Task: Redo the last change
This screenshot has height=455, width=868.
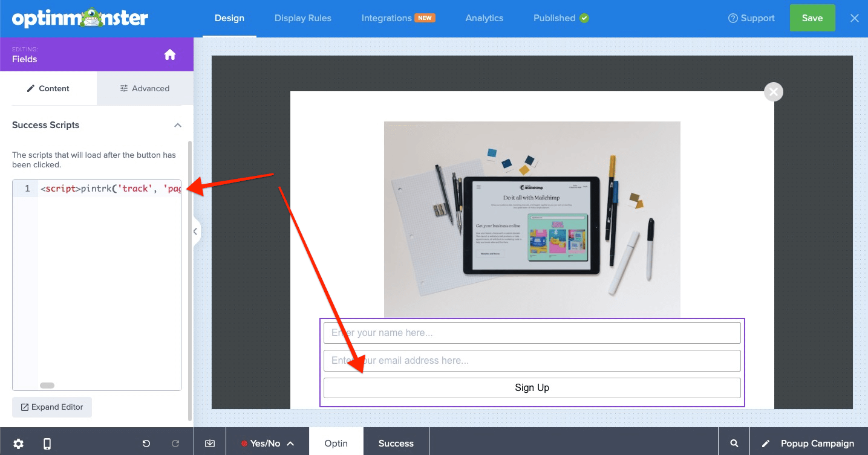Action: [x=175, y=443]
